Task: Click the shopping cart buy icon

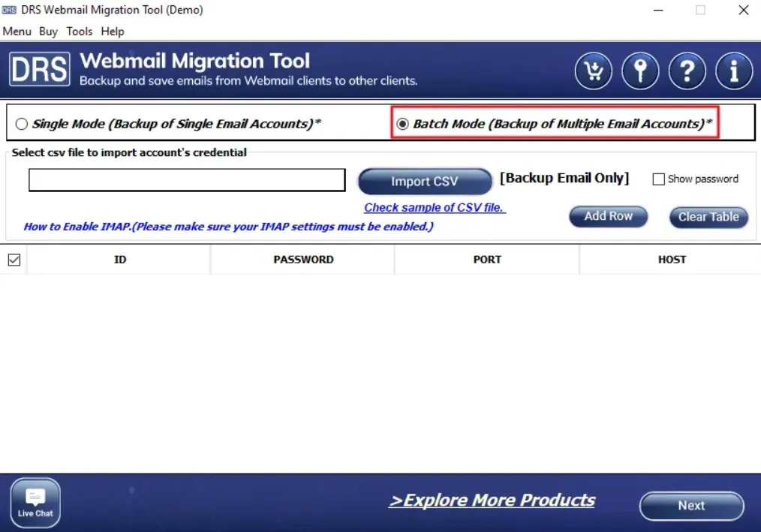Action: 594,71
